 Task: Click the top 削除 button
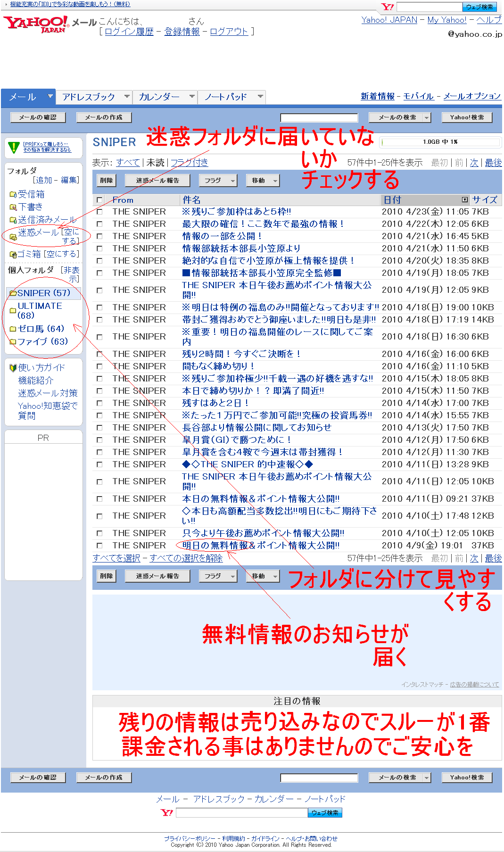(107, 181)
